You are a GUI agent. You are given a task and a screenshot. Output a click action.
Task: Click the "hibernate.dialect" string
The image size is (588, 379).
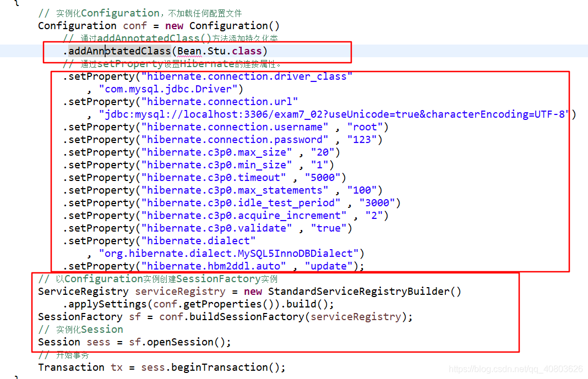(x=198, y=241)
